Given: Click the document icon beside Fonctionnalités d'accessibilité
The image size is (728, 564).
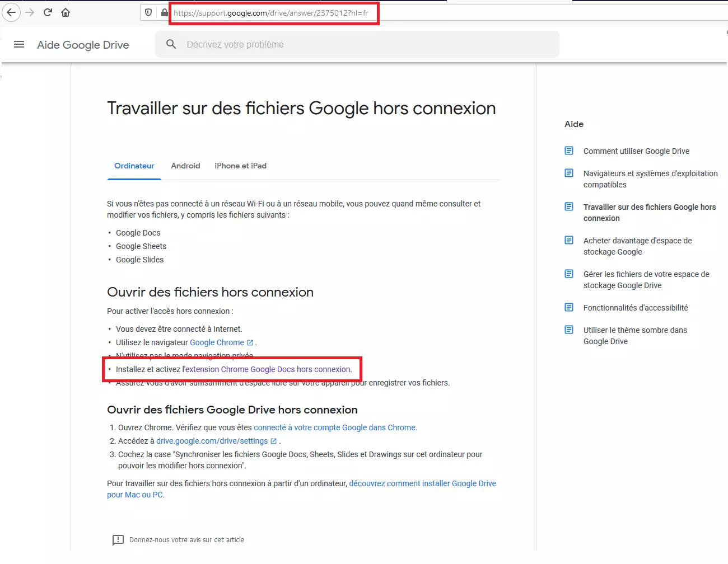Looking at the screenshot, I should click(569, 307).
